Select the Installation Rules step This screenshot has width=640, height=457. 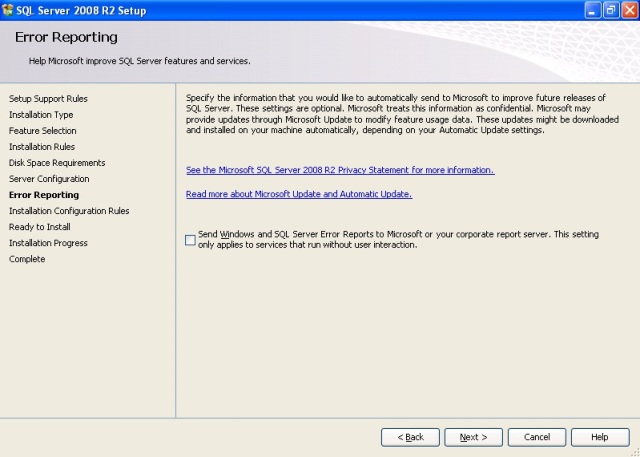click(x=42, y=146)
